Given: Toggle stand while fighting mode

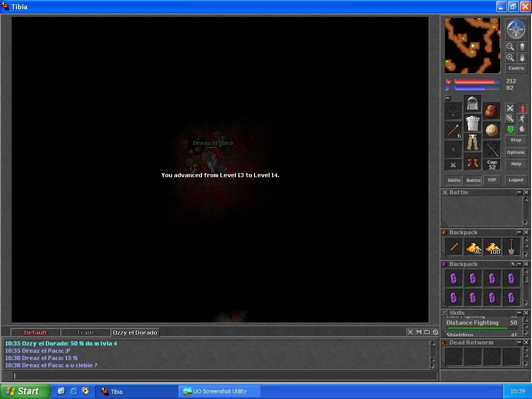Looking at the screenshot, I should 522,108.
